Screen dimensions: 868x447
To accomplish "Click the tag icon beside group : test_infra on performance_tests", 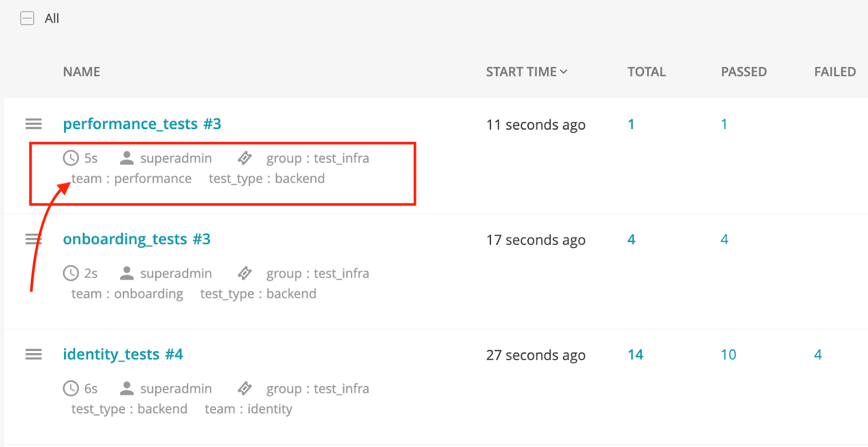I will click(244, 158).
